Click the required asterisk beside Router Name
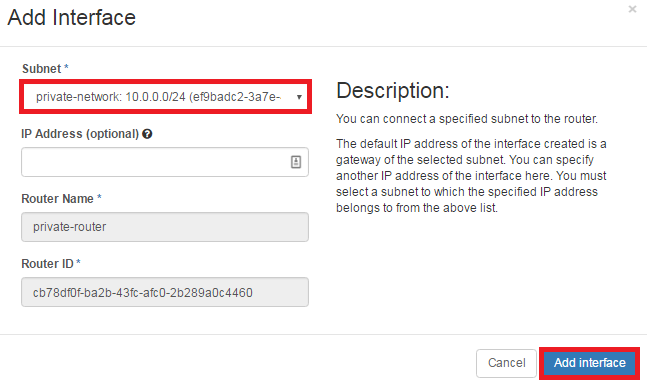The height and width of the screenshot is (387, 647). coord(99,197)
